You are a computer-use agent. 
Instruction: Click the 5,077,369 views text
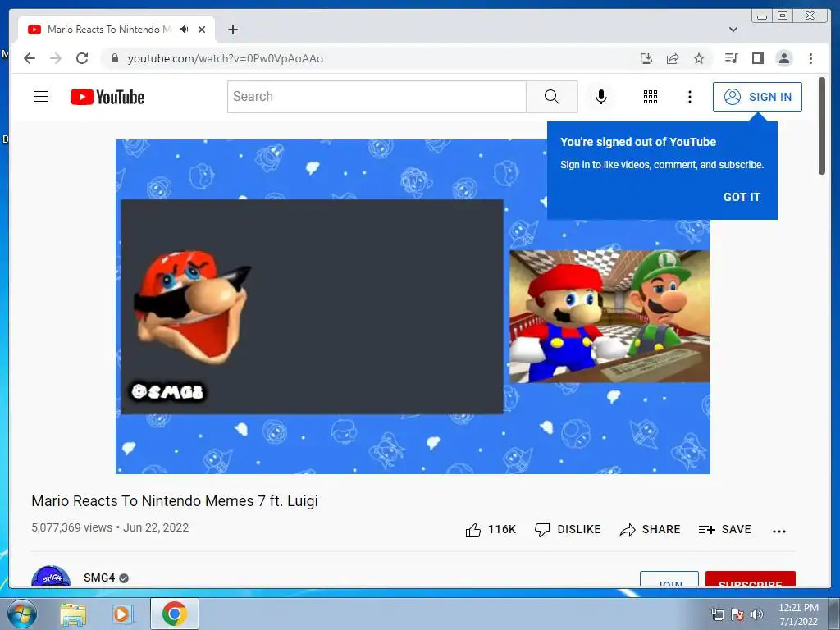[x=72, y=527]
